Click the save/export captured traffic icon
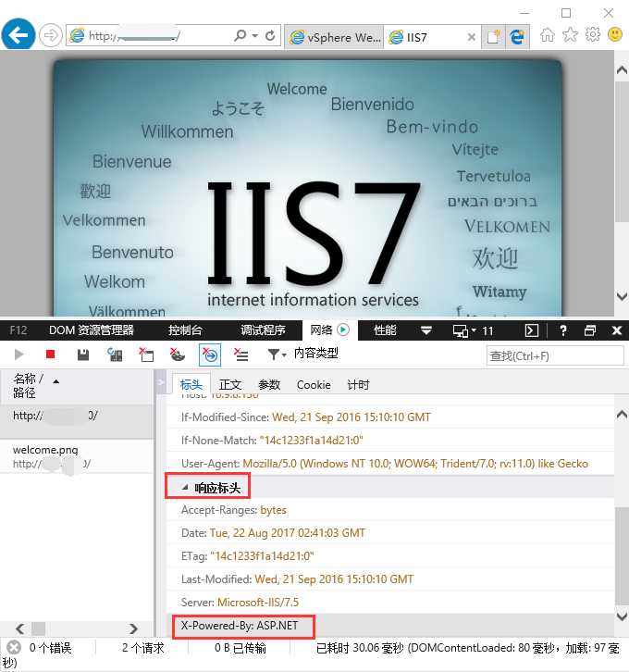629x672 pixels. point(83,355)
